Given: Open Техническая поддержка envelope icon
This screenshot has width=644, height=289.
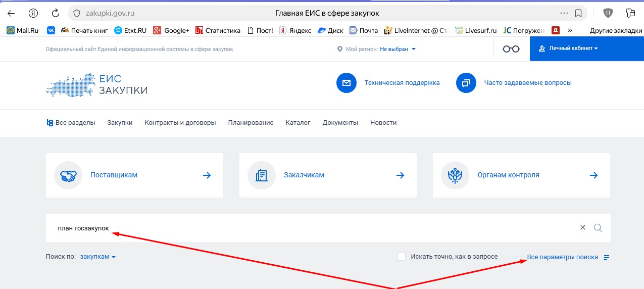Looking at the screenshot, I should tap(346, 83).
